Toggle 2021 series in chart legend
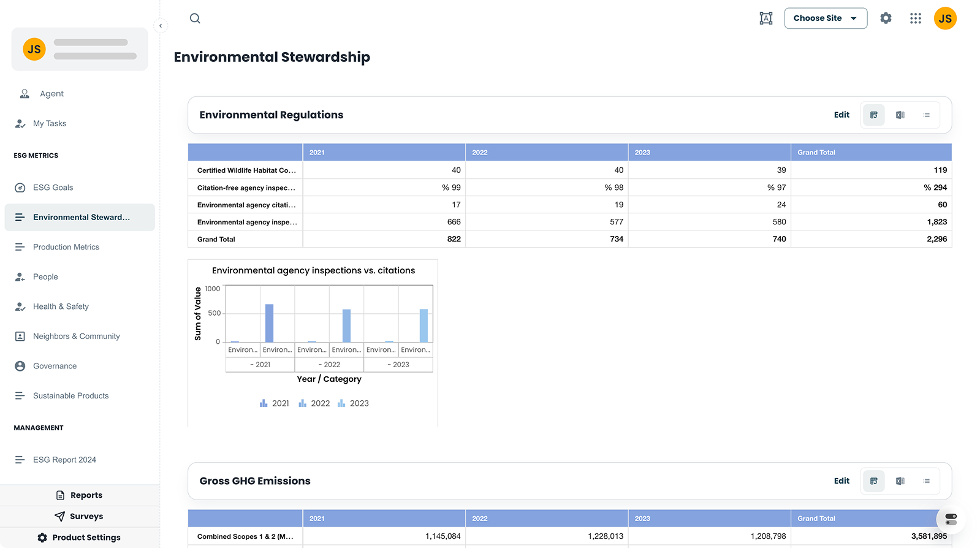 [274, 403]
